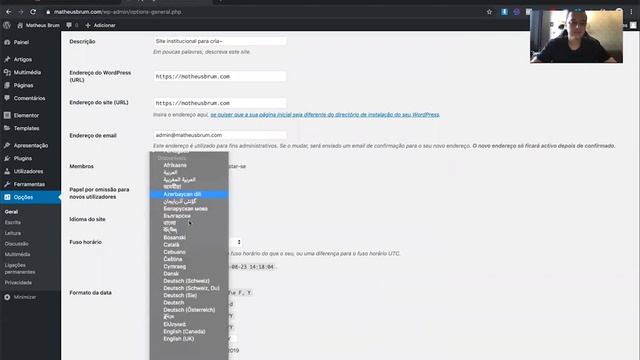This screenshot has width=640, height=360.
Task: Select English (UK) language option
Action: pyautogui.click(x=178, y=339)
